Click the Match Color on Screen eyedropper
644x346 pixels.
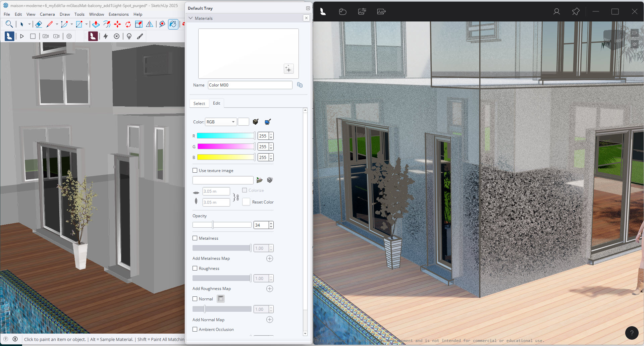click(x=267, y=122)
